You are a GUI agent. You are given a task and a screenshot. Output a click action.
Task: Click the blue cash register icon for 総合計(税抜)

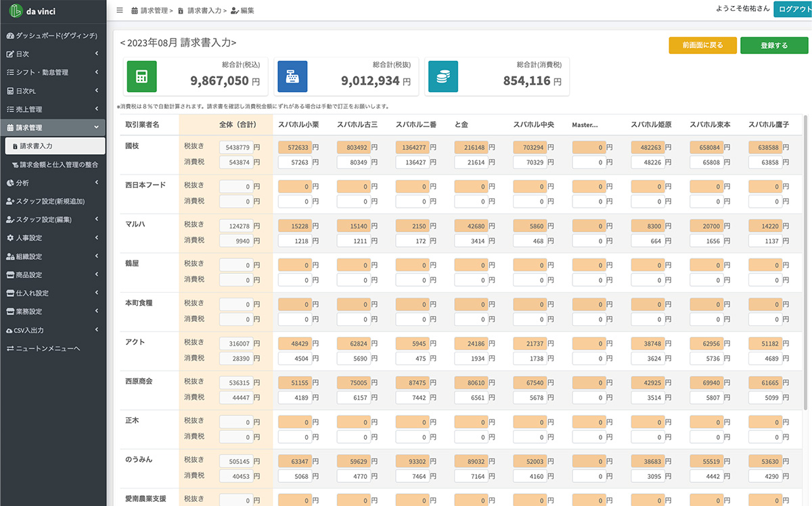[x=292, y=76]
